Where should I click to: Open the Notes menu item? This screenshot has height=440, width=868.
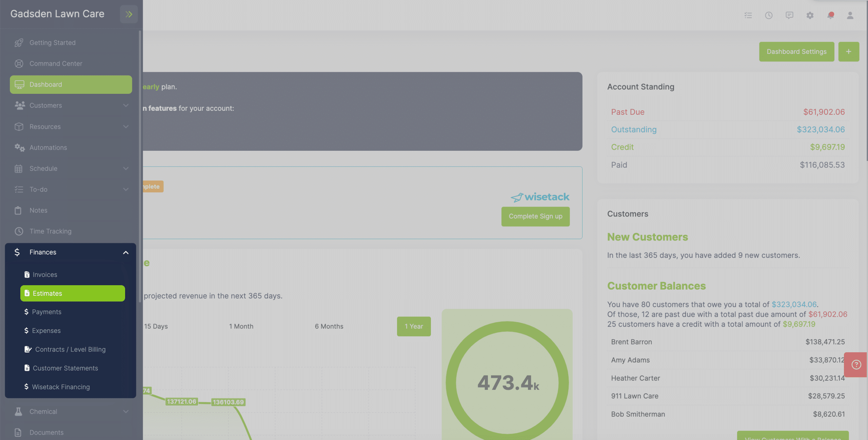(x=71, y=210)
